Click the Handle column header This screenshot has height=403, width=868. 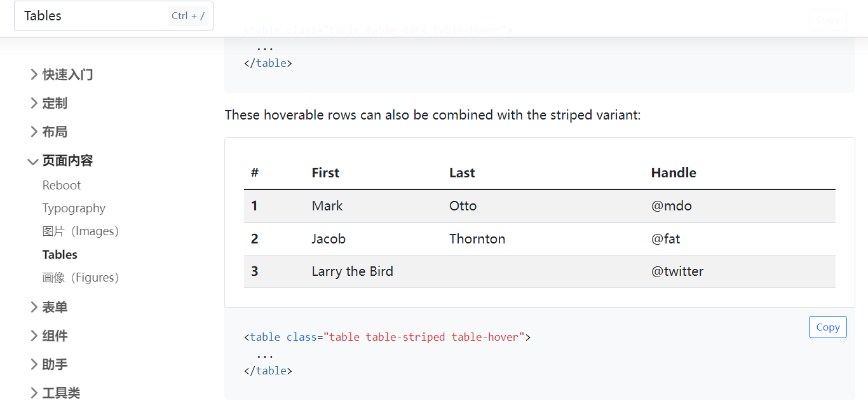[674, 173]
